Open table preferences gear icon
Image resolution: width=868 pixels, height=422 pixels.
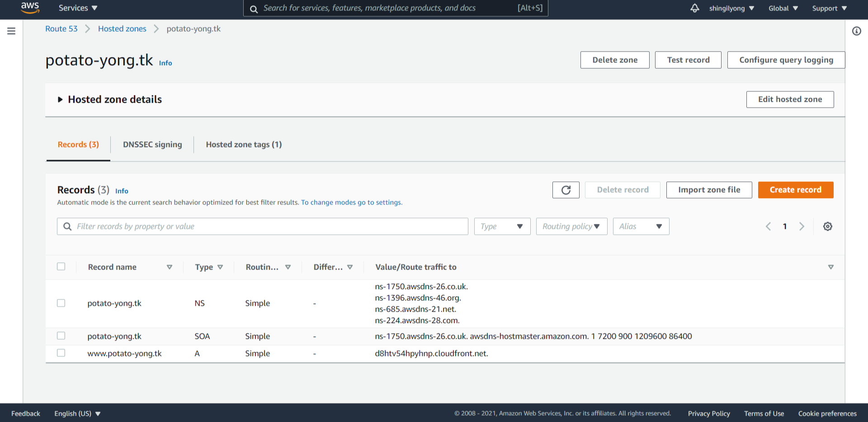[827, 226]
